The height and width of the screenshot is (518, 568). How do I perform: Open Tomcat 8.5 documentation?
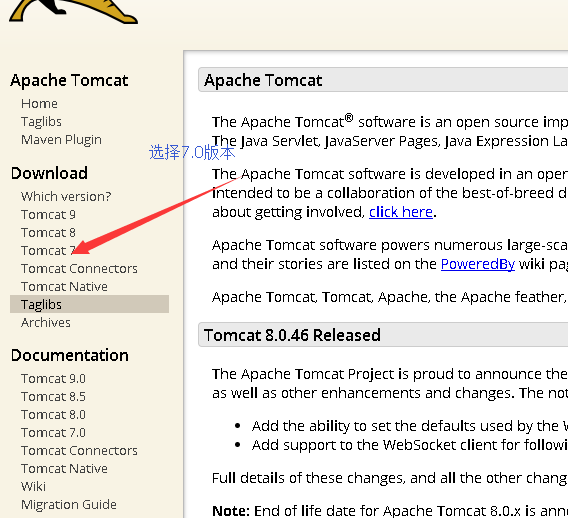pos(53,397)
